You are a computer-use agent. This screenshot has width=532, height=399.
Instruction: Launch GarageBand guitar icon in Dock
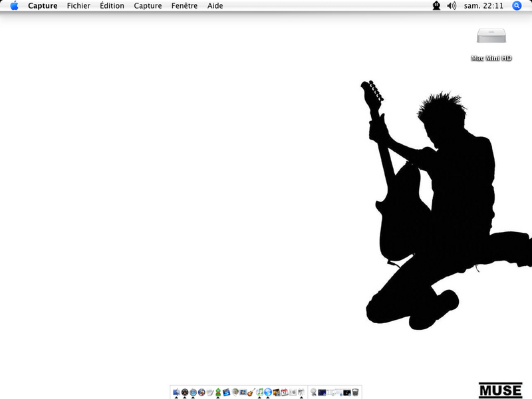tap(251, 392)
